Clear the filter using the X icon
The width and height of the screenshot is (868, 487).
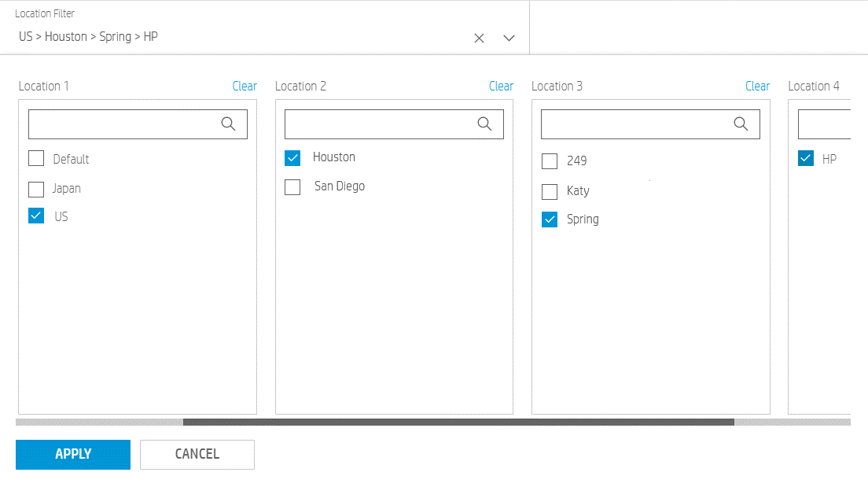coord(479,37)
